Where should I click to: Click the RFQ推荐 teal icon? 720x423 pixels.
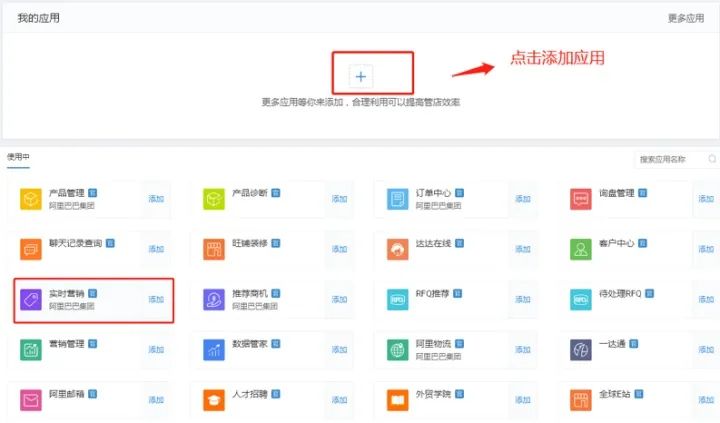point(397,299)
